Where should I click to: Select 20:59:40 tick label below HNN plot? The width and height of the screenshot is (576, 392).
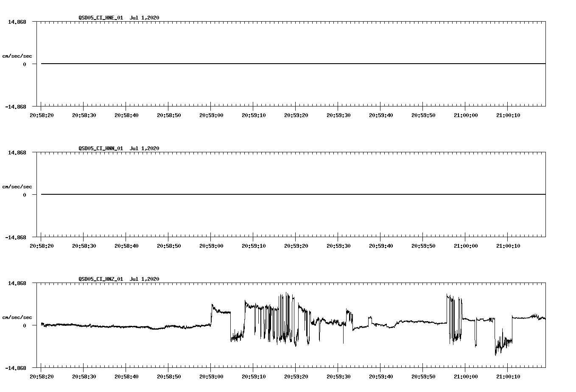[x=381, y=246]
